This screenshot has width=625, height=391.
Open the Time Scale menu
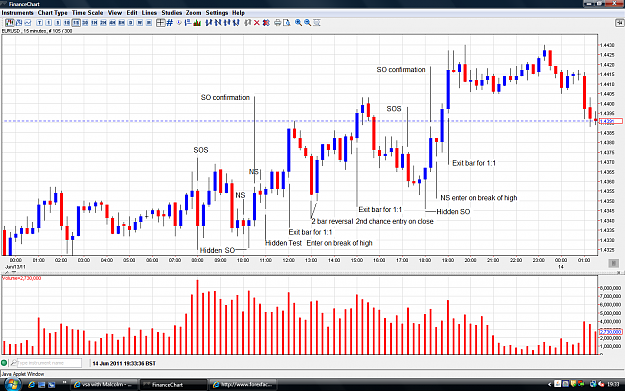click(87, 13)
